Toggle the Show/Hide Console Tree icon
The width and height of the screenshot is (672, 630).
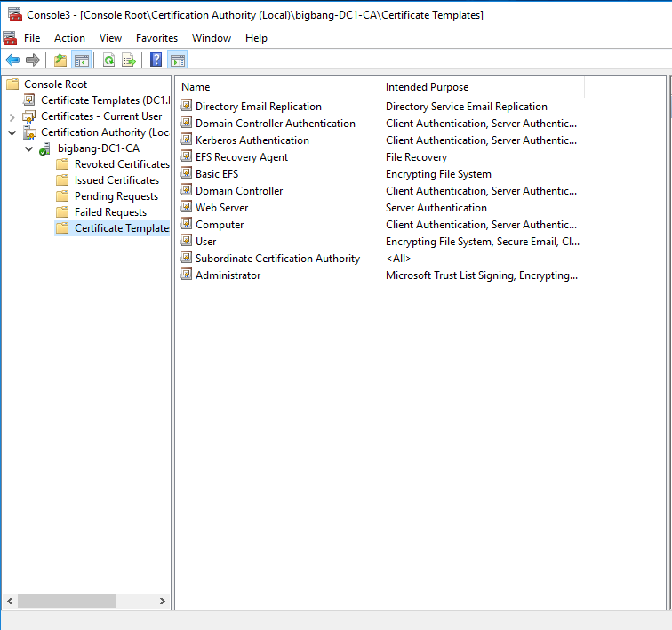coord(82,60)
